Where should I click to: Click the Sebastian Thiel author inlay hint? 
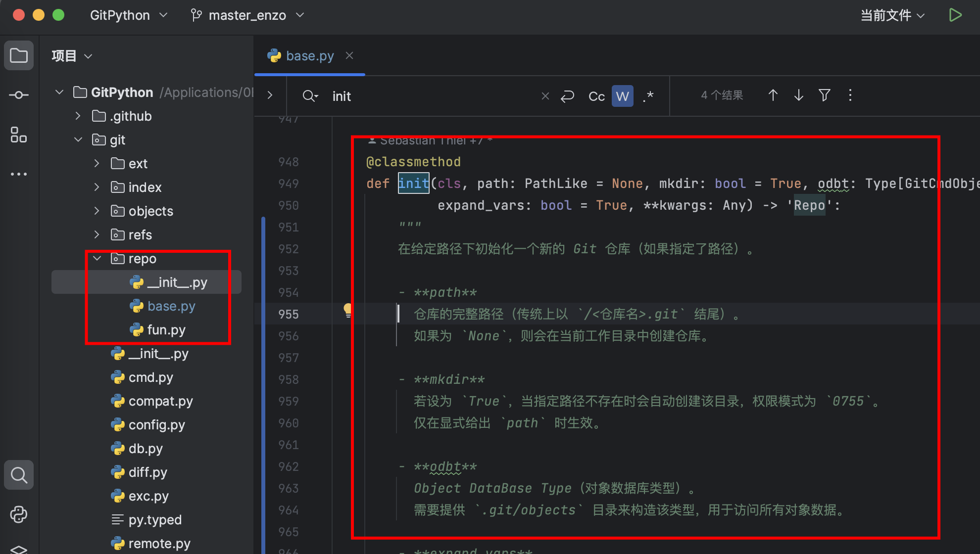430,141
